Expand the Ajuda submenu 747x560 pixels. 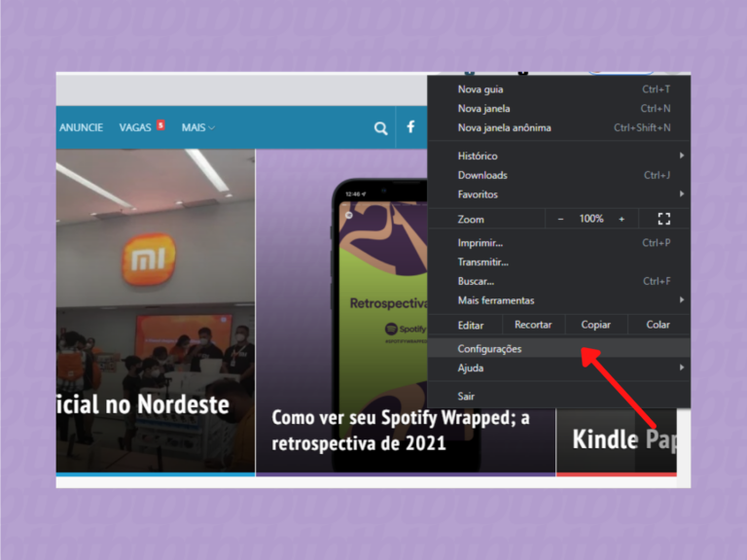[559, 367]
